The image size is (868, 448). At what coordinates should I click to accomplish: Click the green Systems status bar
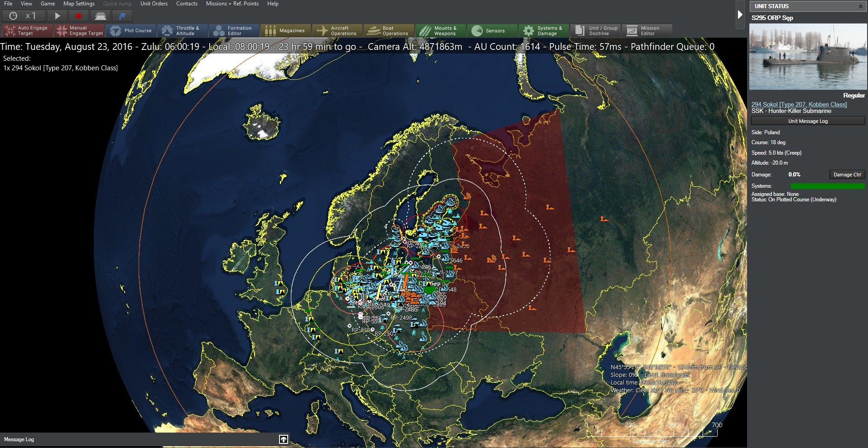click(x=828, y=186)
